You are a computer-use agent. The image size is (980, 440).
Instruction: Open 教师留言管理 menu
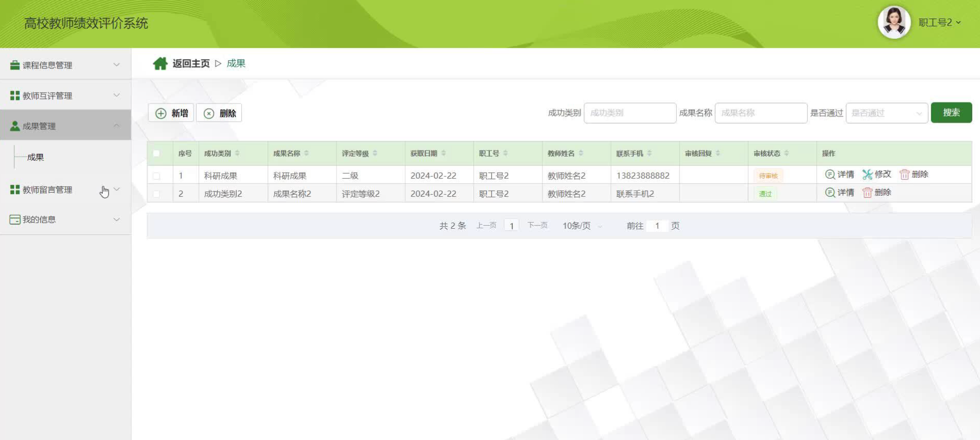pos(65,190)
